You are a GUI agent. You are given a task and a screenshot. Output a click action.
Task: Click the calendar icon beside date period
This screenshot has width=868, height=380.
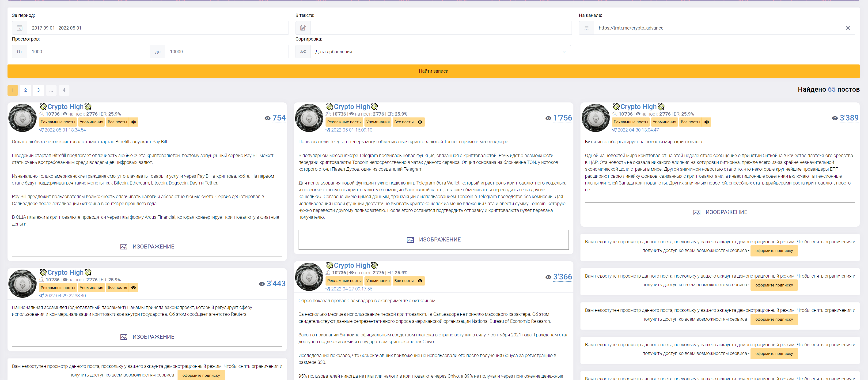coord(19,28)
